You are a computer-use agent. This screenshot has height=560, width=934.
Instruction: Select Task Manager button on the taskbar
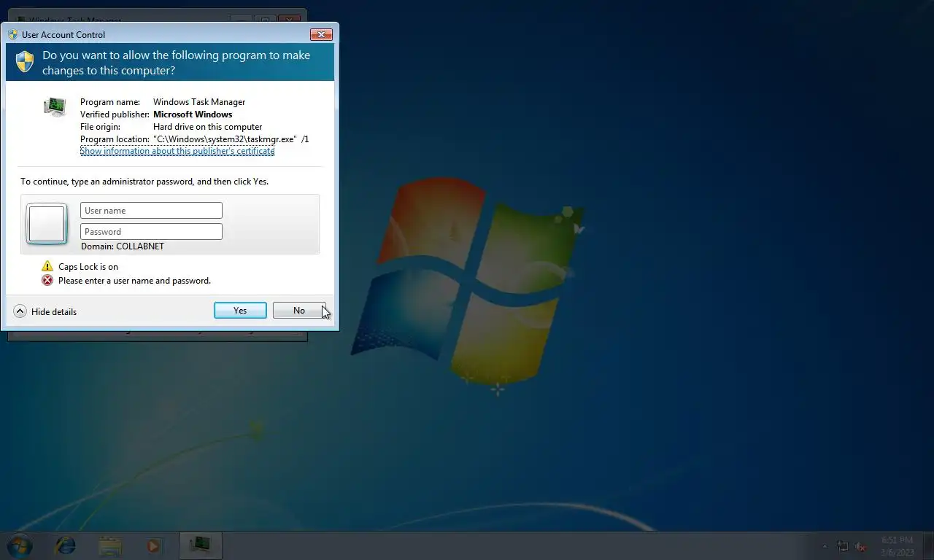pos(200,545)
